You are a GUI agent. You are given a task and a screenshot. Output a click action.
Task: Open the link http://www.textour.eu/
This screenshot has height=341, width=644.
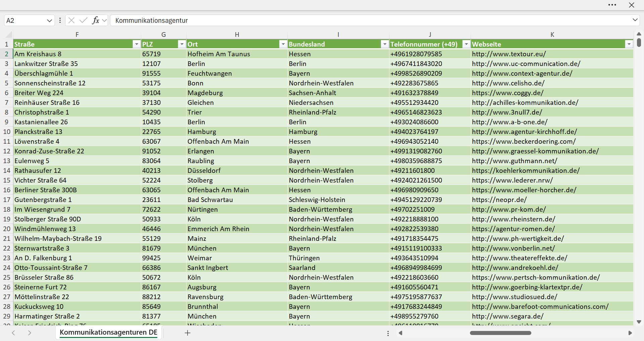(509, 54)
